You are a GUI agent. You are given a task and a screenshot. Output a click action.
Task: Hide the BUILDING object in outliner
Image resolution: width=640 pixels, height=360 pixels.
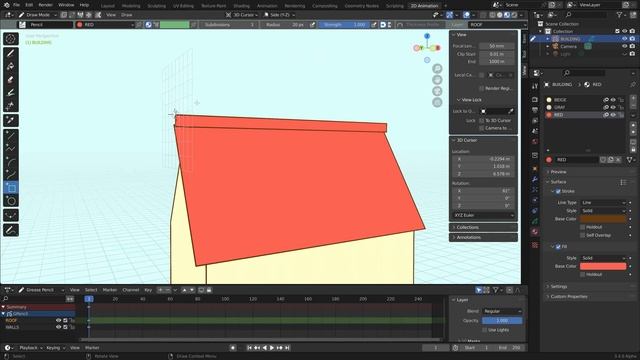(624, 39)
